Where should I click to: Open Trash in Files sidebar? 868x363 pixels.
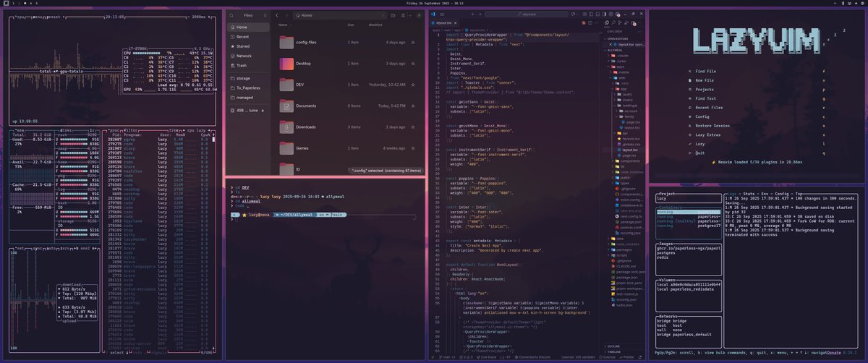(247, 66)
